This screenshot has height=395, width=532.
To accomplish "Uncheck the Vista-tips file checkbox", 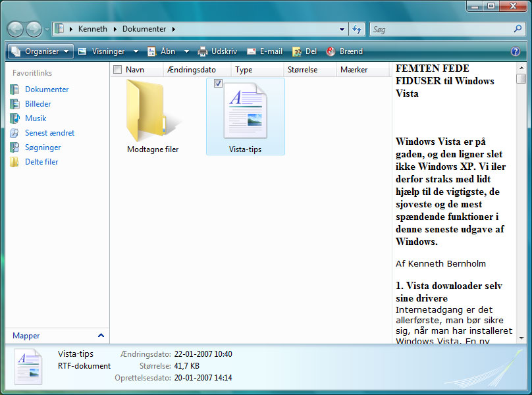I will [x=219, y=83].
